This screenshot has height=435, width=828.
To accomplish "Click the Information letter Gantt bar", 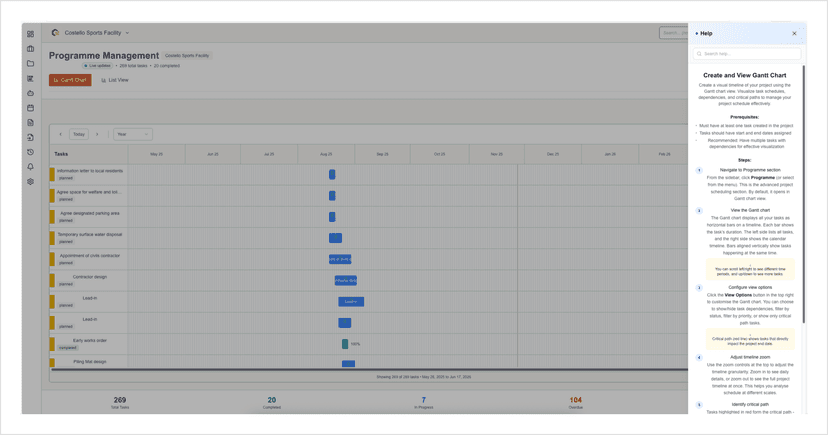I will click(332, 174).
